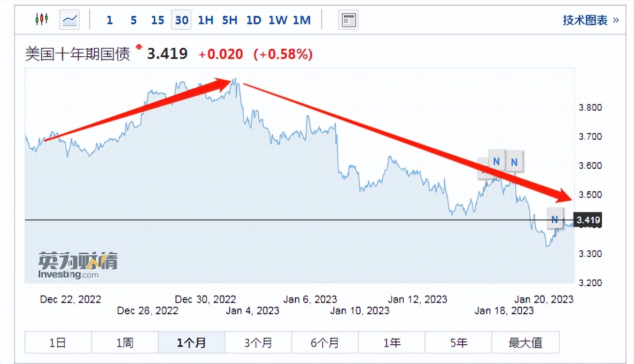Screen dimensions: 634x364
Task: Set chart interval to 1D
Action: pos(254,20)
